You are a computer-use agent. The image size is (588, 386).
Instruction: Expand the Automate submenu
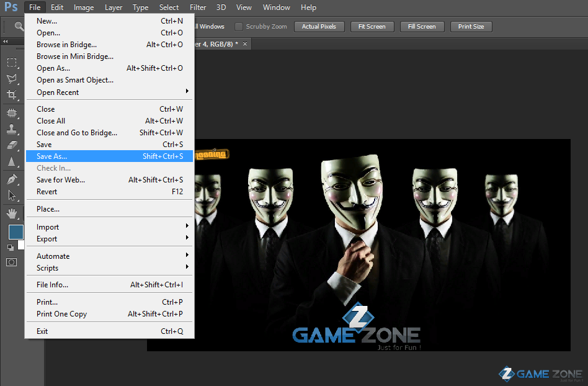pyautogui.click(x=110, y=256)
